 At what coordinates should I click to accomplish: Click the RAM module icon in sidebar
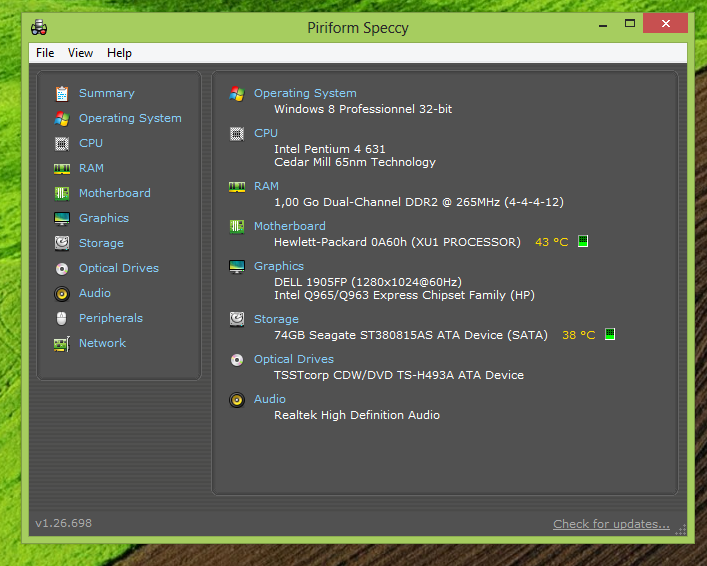[x=62, y=168]
